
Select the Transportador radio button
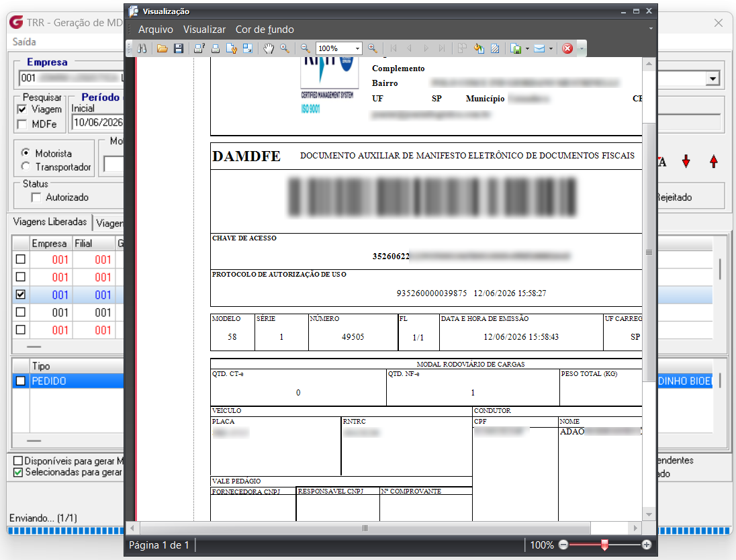[x=26, y=167]
